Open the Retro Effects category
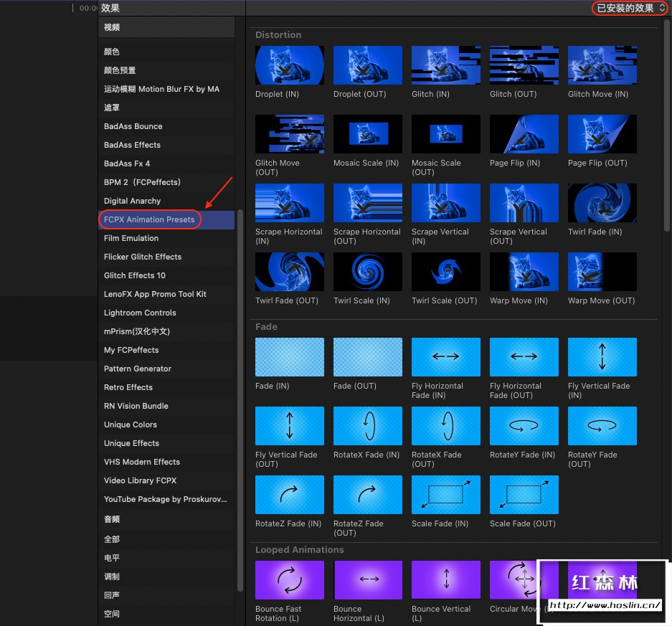Viewport: 672px width, 626px height. pos(166,387)
